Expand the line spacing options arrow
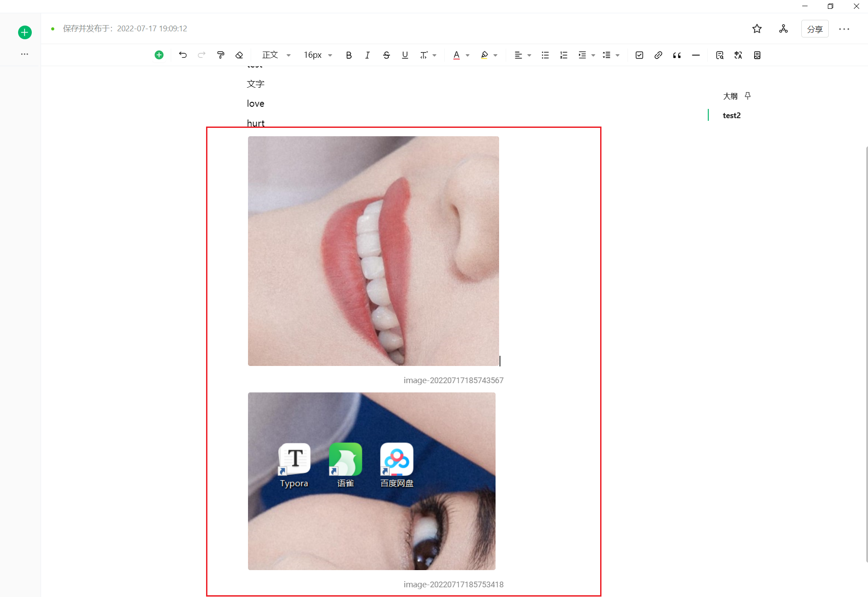The image size is (868, 597). tap(618, 55)
